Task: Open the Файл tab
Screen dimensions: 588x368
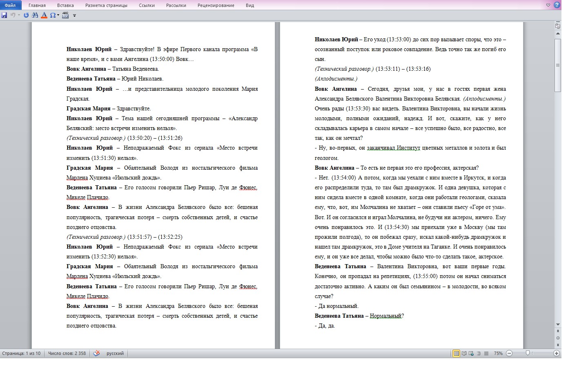Action: [x=10, y=5]
